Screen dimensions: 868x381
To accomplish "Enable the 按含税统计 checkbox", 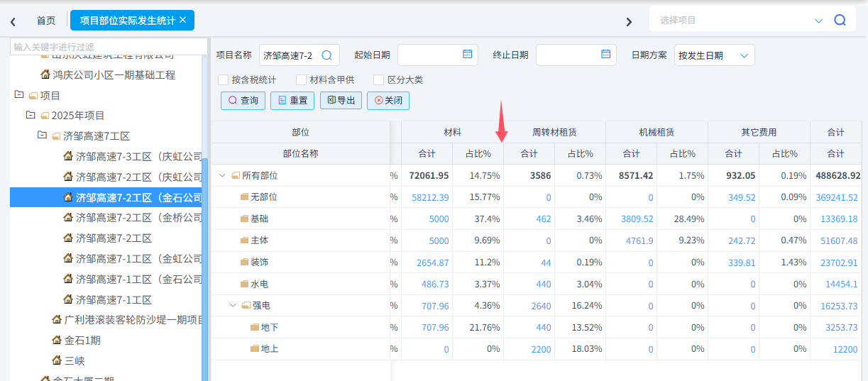I will point(223,80).
